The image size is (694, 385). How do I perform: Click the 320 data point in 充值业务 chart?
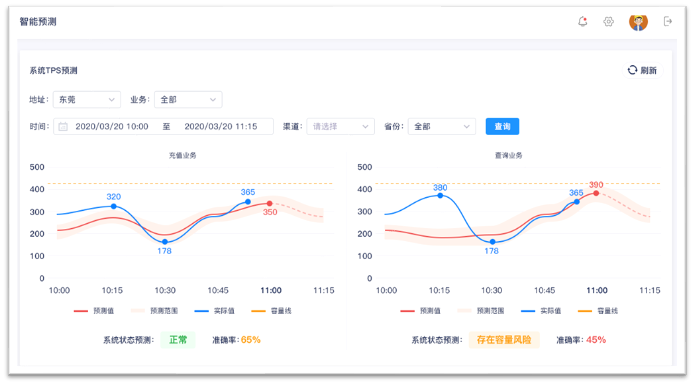tap(114, 206)
